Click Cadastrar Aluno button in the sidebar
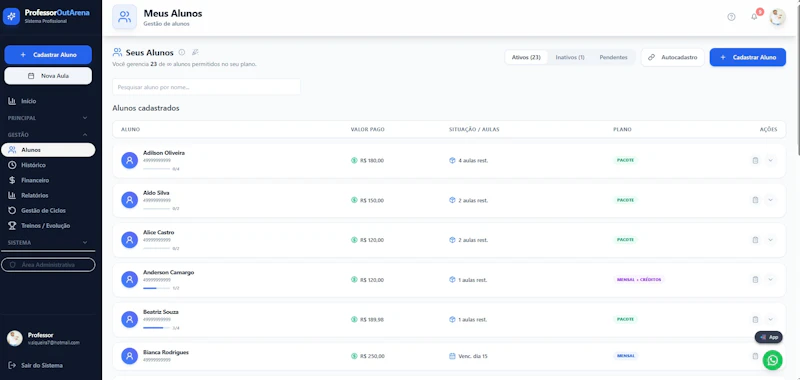Viewport: 800px width, 380px height. tap(48, 55)
